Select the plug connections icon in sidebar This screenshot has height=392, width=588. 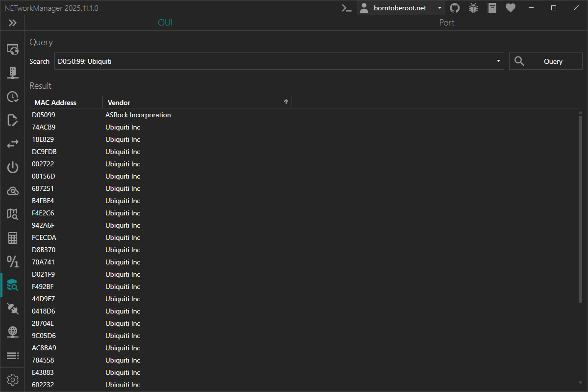13,309
